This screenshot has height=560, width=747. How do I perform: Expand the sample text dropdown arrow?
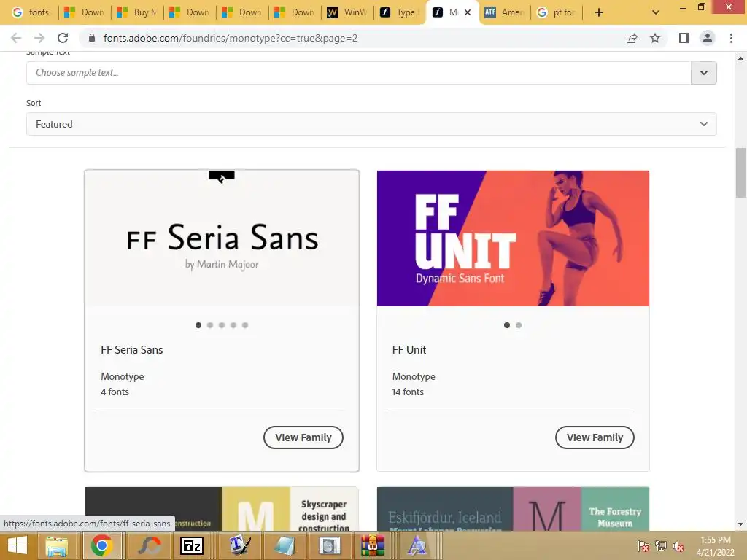(704, 73)
